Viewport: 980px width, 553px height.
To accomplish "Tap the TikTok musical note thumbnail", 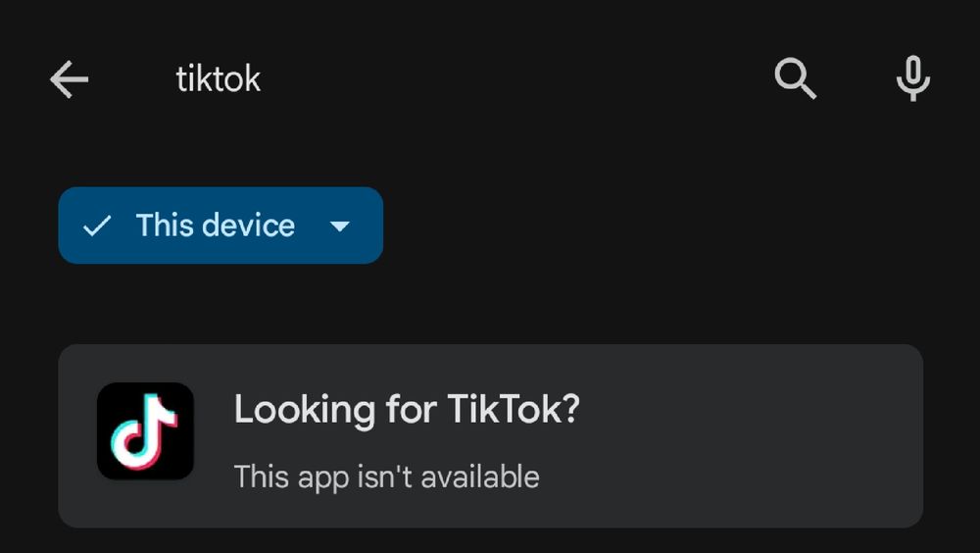I will click(145, 431).
